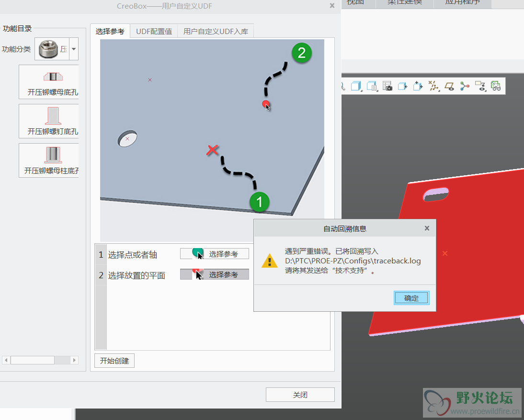
Task: Toggle the datum display filters icon
Action: (x=433, y=86)
